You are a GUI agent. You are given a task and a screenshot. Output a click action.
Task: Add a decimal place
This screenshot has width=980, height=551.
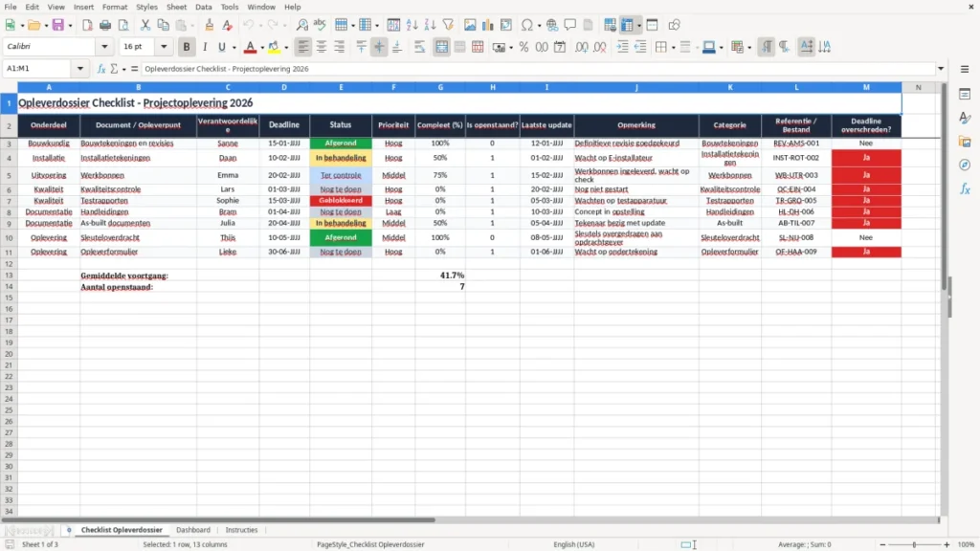(582, 47)
